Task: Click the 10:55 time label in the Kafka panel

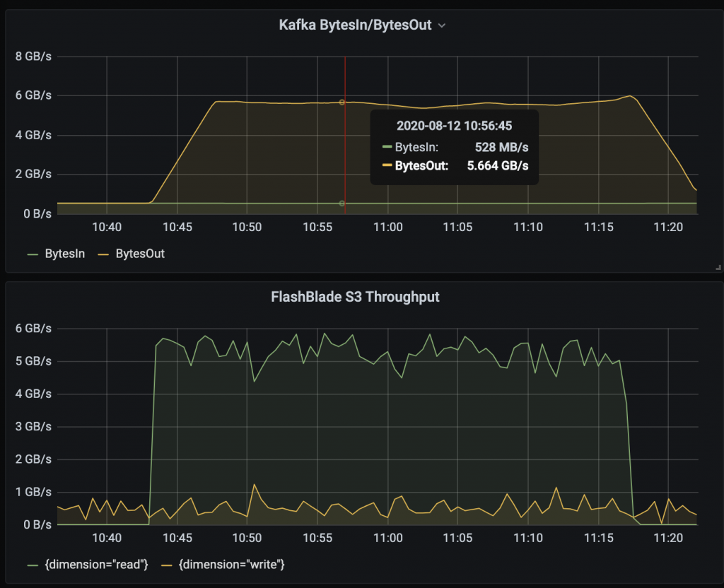Action: [x=317, y=227]
